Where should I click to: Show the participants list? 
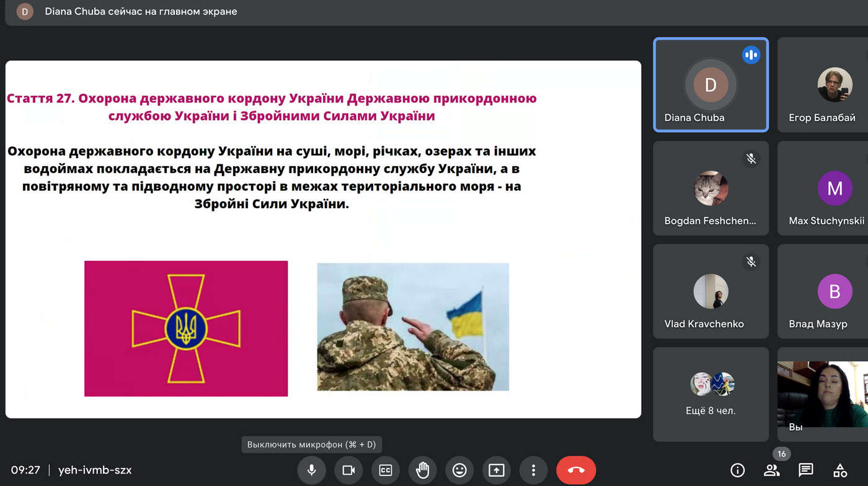pyautogui.click(x=772, y=470)
